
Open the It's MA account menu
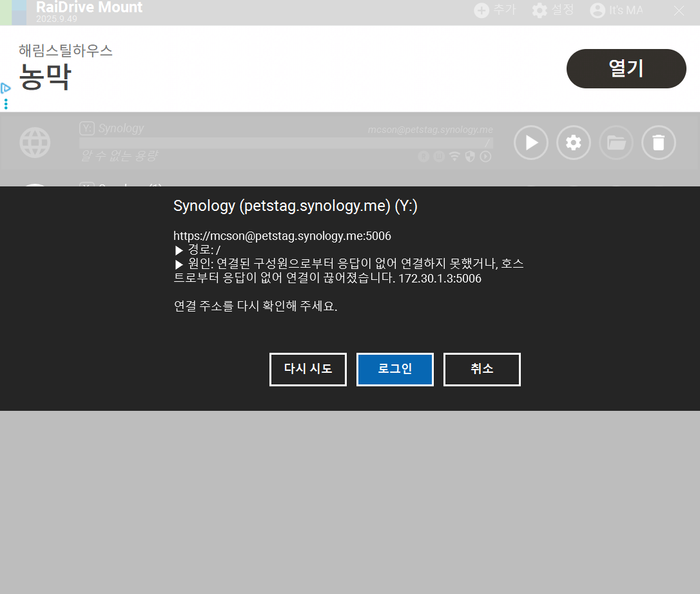point(616,10)
